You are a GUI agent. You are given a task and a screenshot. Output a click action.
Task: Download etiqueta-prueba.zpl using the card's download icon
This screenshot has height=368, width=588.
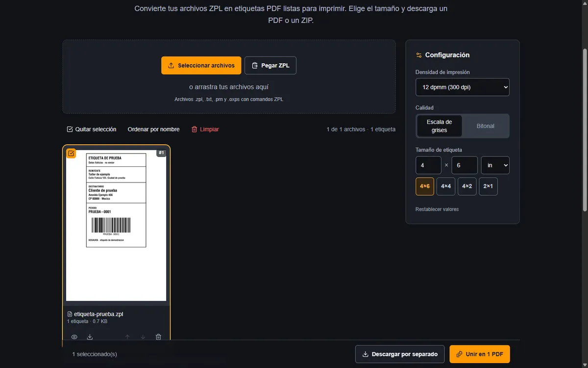90,337
